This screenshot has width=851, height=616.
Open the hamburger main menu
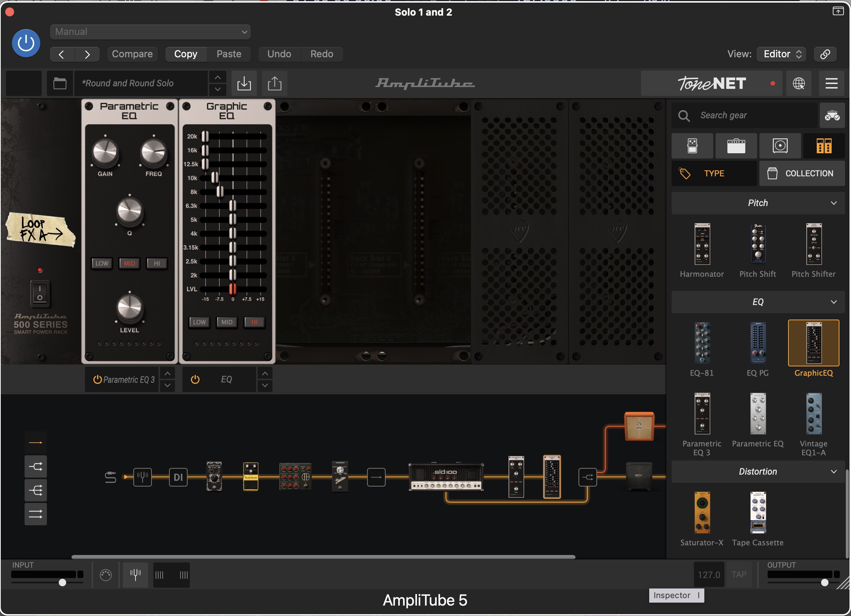click(x=832, y=83)
